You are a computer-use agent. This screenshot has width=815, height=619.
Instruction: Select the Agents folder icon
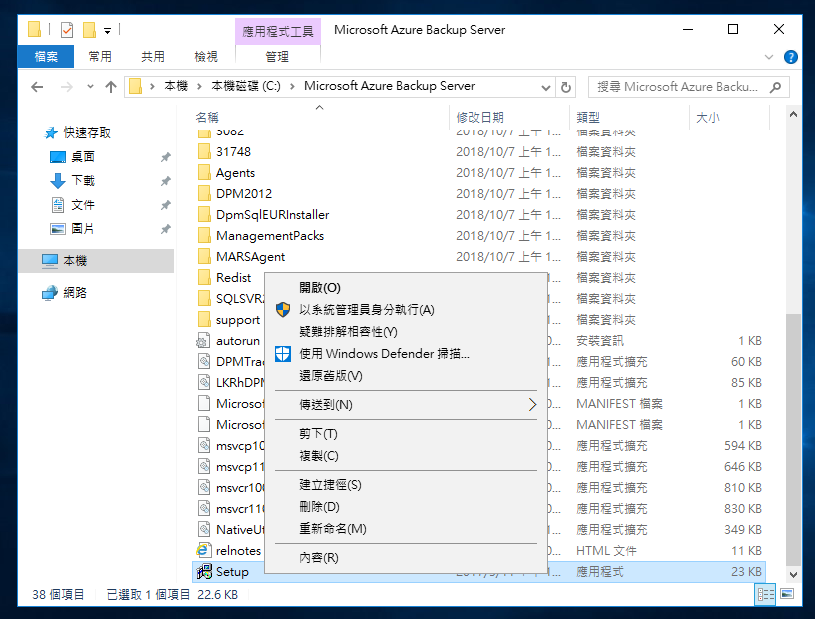click(x=204, y=172)
